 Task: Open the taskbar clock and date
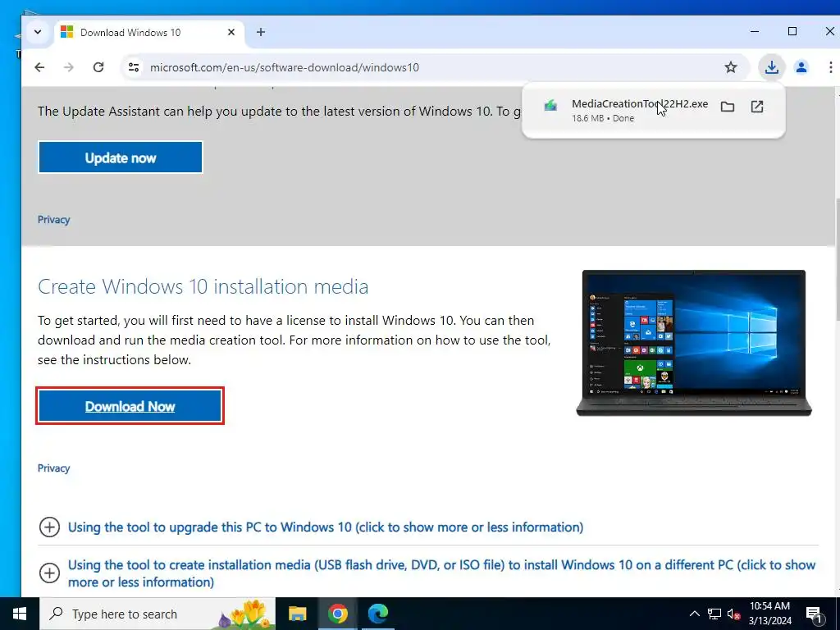pos(769,614)
